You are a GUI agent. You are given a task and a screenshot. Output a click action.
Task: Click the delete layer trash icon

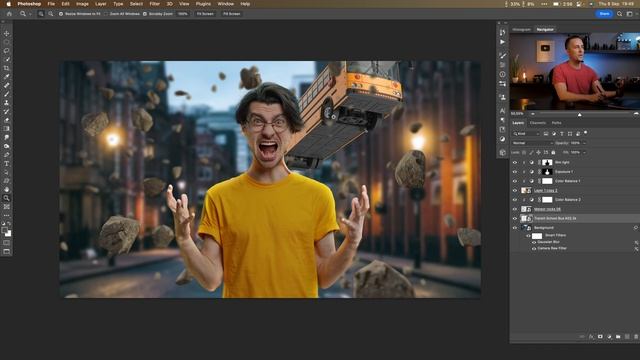[636, 337]
